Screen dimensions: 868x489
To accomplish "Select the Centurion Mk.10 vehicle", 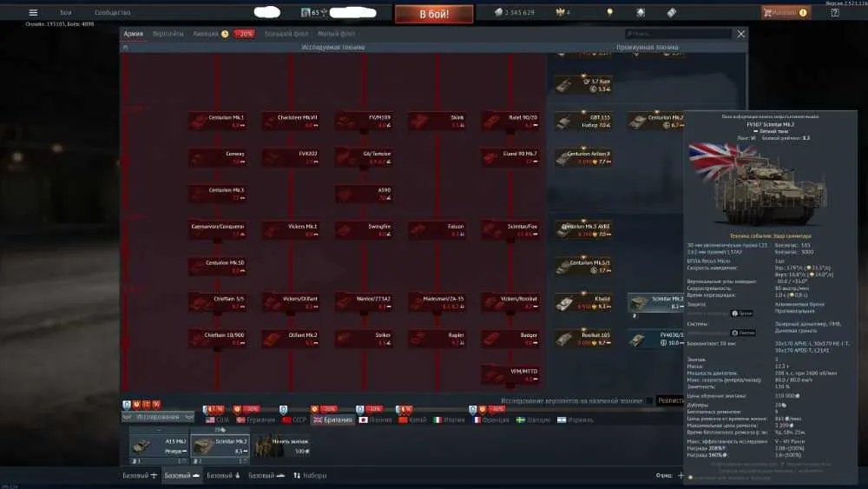I will [218, 267].
